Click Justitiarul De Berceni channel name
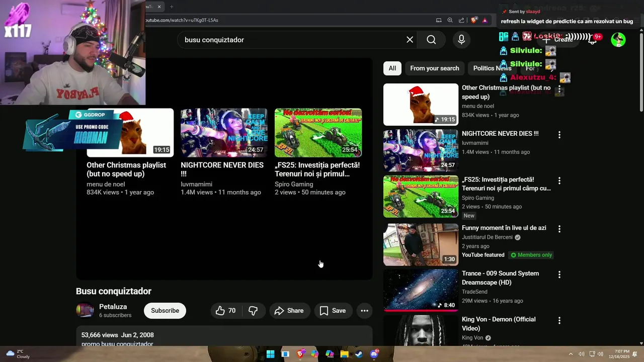 488,237
